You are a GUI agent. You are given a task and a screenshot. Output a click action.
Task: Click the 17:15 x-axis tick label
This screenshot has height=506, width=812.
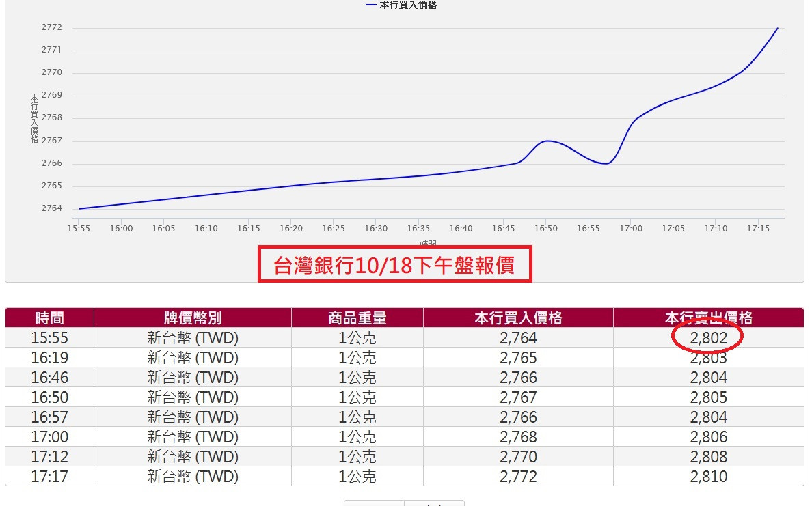758,229
